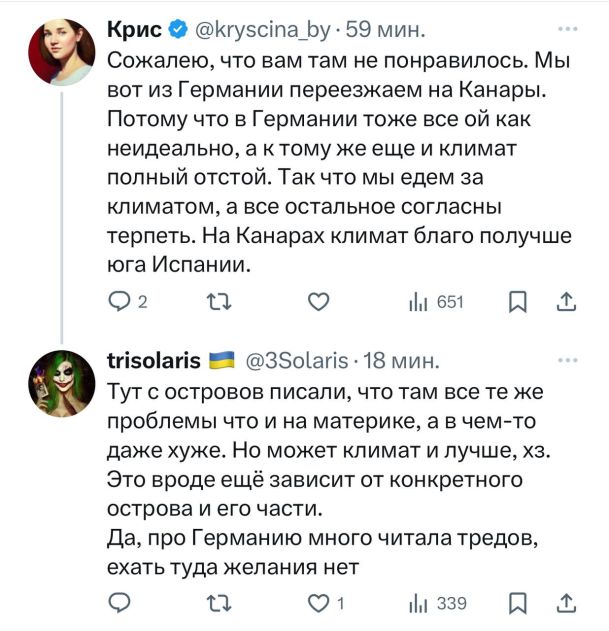
Task: Open the @3Solaris profile link
Action: [x=296, y=360]
